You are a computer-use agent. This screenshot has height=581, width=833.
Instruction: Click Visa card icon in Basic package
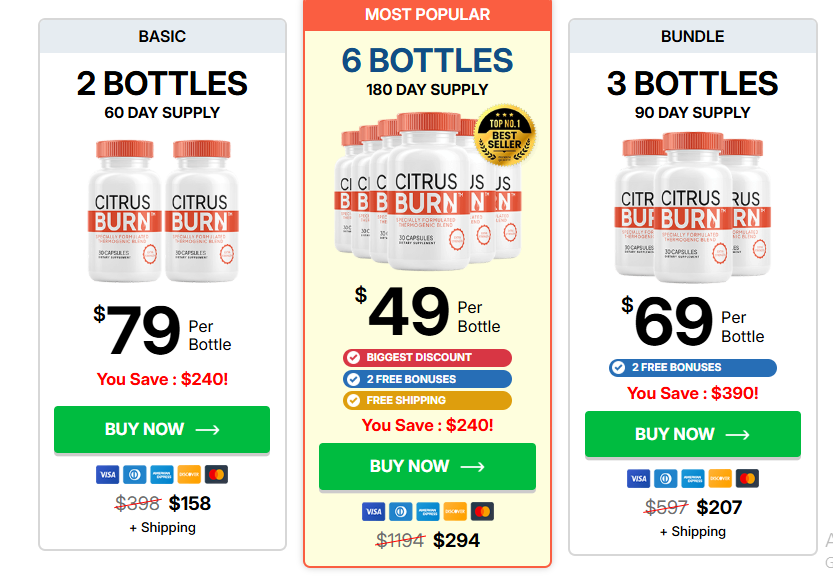[x=107, y=474]
